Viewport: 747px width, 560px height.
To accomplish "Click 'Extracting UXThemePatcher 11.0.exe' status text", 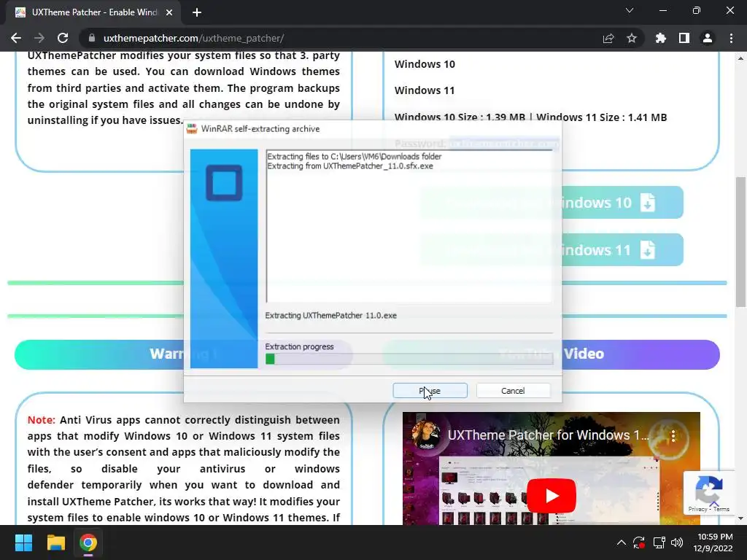I will coord(330,315).
